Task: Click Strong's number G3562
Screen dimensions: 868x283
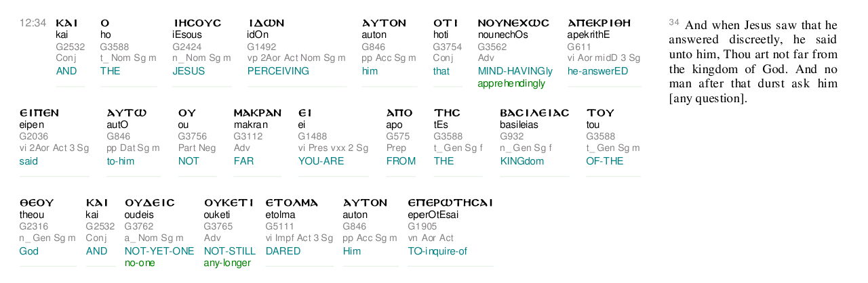Action: 492,47
